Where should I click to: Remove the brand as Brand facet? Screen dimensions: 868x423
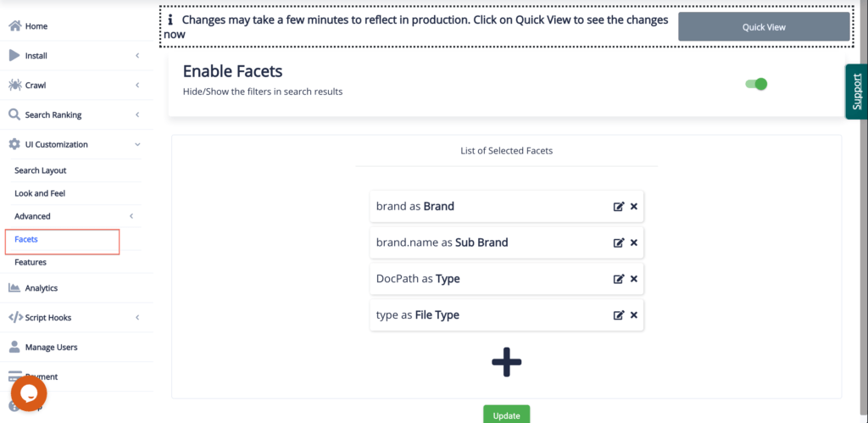point(634,207)
